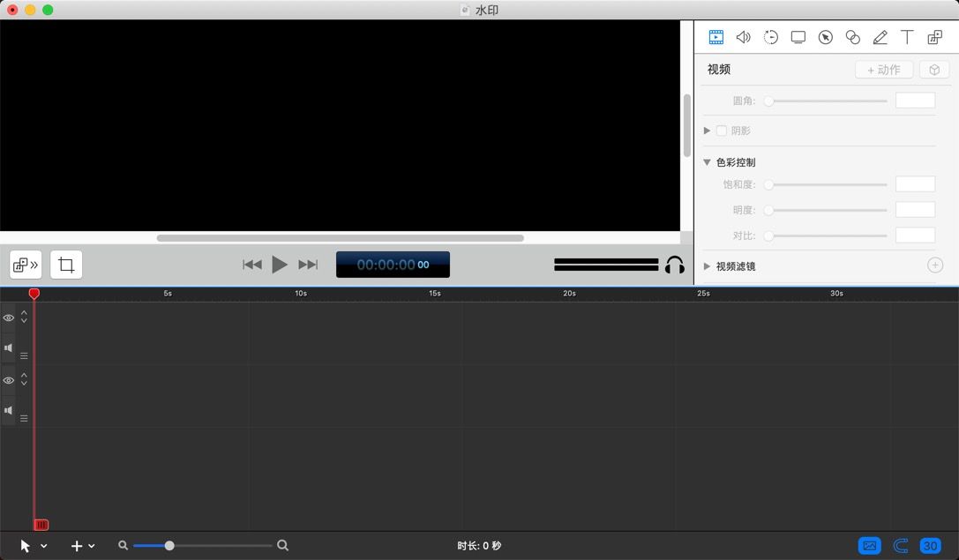The image size is (959, 560).
Task: Open the Screen Recording properties icon
Action: tap(798, 37)
